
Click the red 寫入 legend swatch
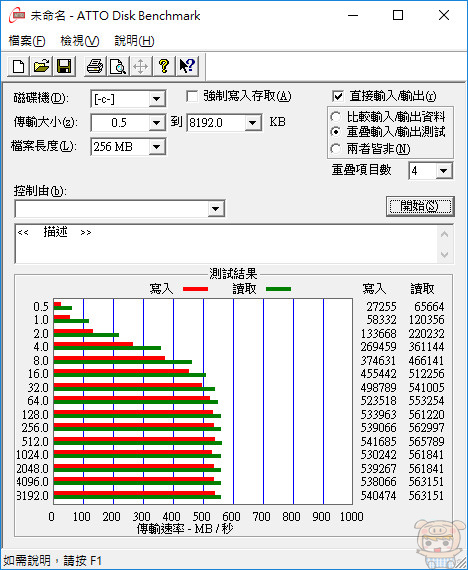click(195, 289)
